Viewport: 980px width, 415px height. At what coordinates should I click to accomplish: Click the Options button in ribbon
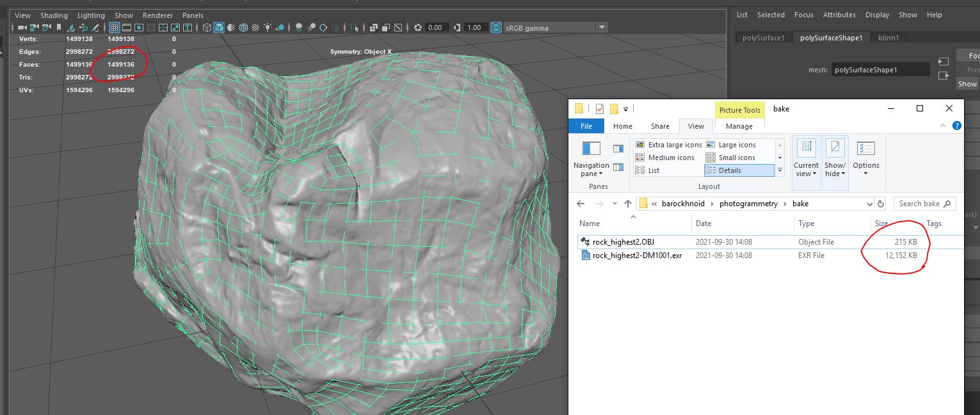[866, 159]
